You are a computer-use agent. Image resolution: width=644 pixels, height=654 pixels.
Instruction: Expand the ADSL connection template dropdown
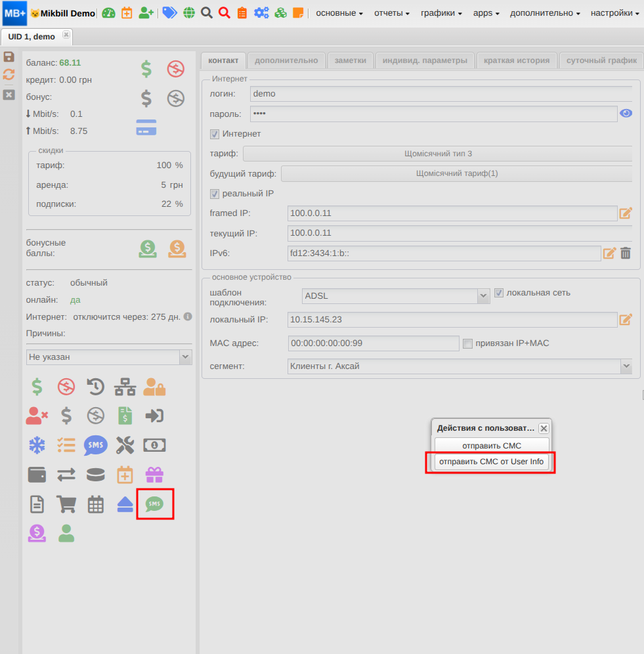pos(483,295)
